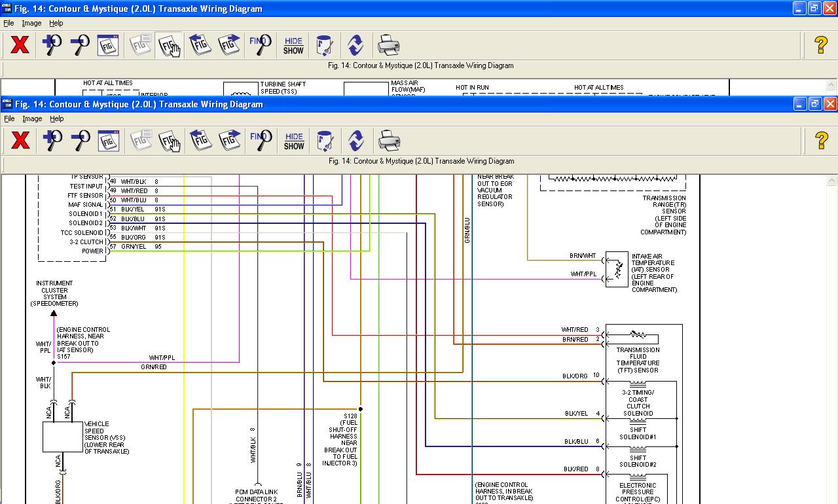Toggle HIDE/SHOW in front window toolbar
Viewport: 838px width, 504px height.
(294, 141)
